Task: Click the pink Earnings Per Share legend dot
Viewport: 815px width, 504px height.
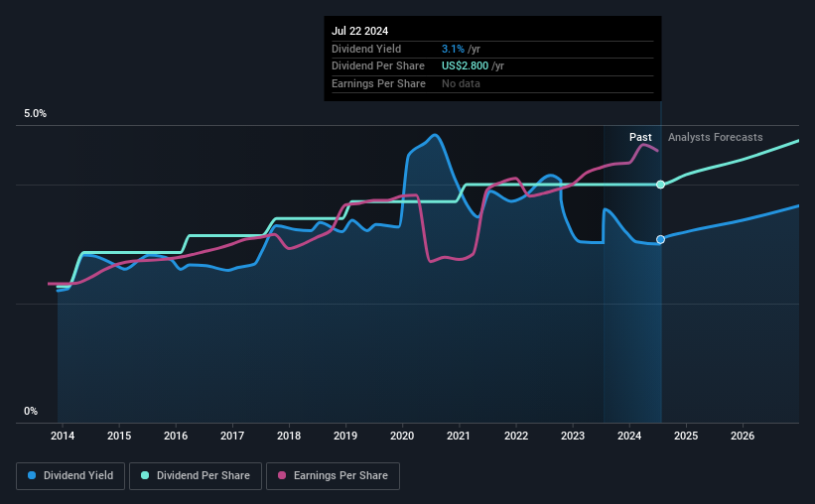Action: click(282, 475)
